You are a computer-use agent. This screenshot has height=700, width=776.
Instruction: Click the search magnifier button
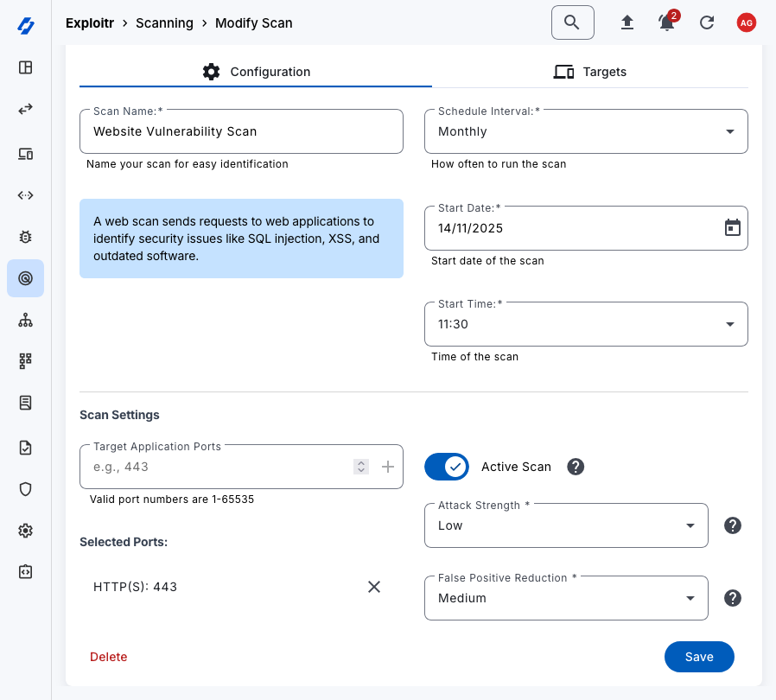(572, 22)
